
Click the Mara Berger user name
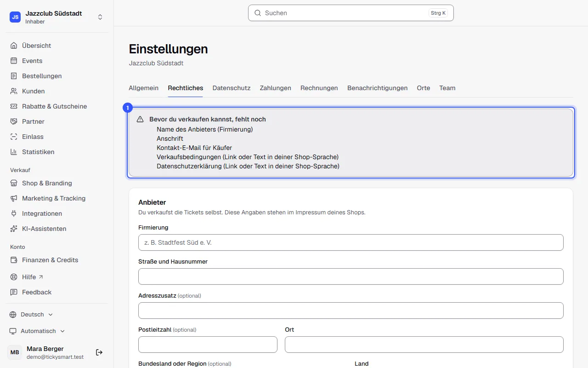tap(45, 349)
